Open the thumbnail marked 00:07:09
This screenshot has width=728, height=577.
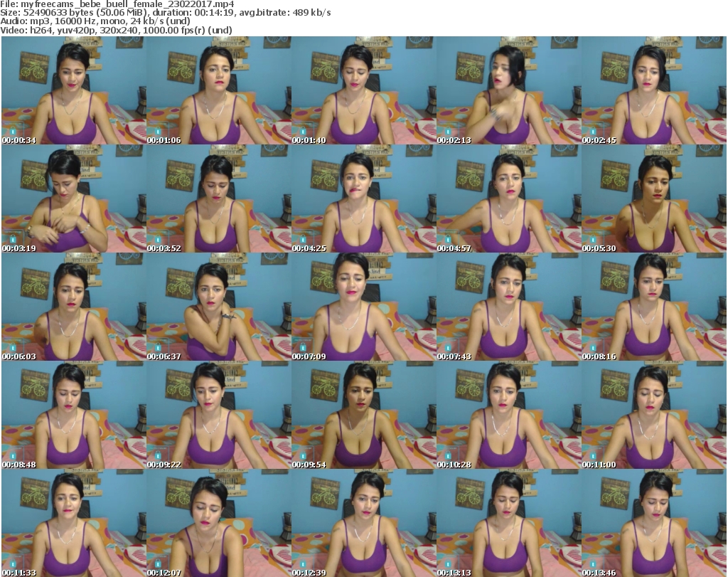coord(363,307)
